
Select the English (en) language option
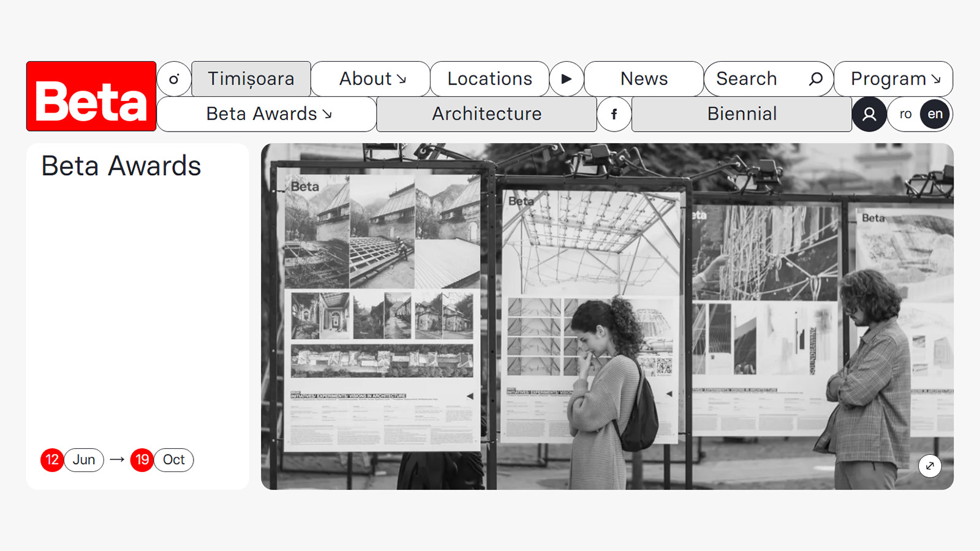[935, 114]
